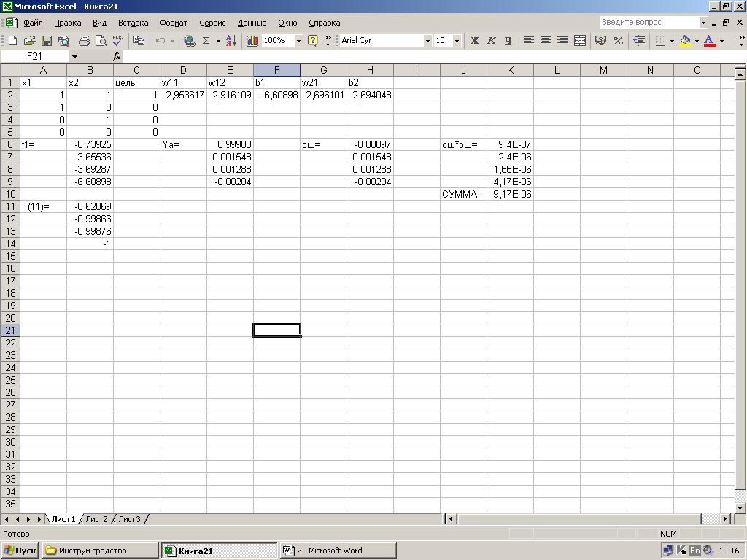Click the Пуск start button
This screenshot has height=560, width=747.
pyautogui.click(x=20, y=551)
